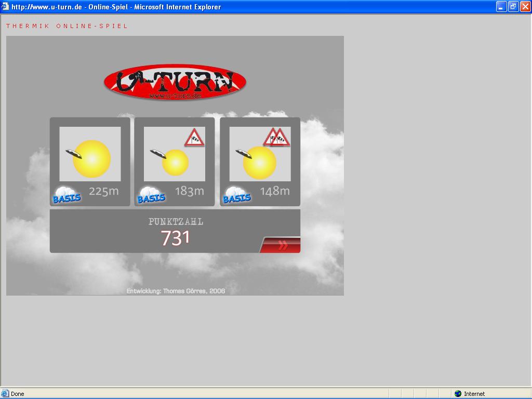Select the 225m thermal level thumbnail

[x=90, y=154]
